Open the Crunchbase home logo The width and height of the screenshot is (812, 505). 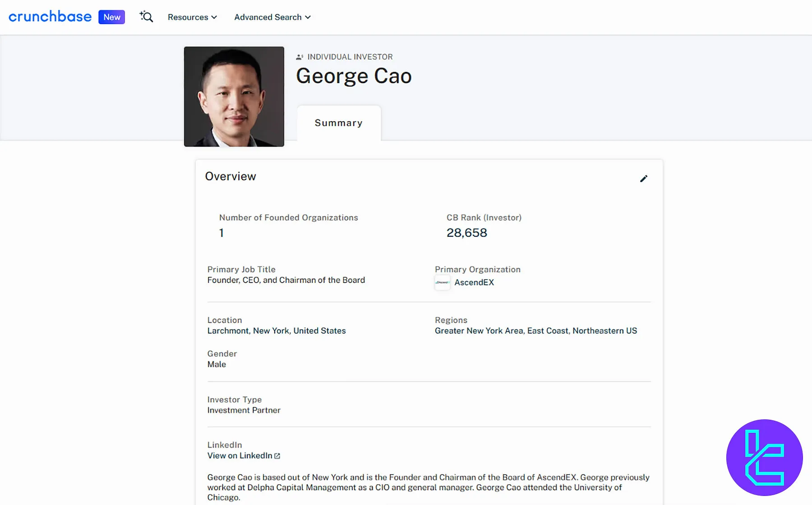point(50,17)
